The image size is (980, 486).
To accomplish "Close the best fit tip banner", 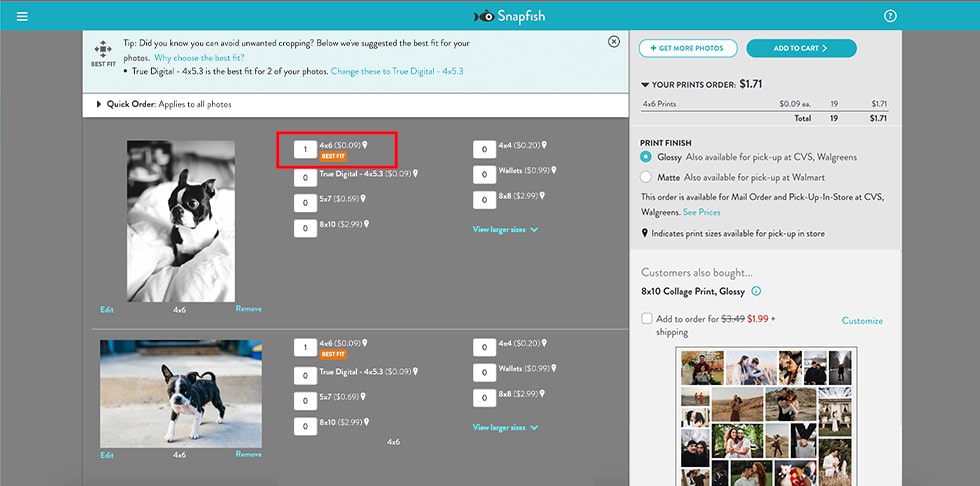I will [x=614, y=41].
